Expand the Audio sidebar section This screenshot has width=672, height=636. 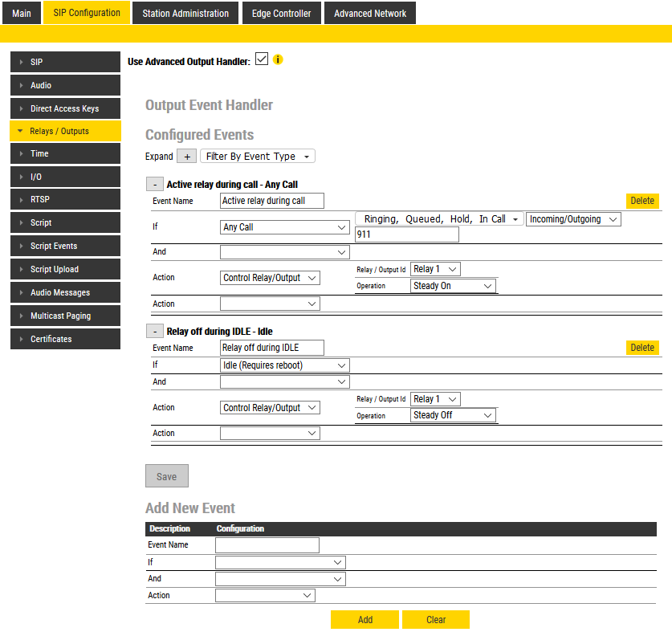[65, 85]
